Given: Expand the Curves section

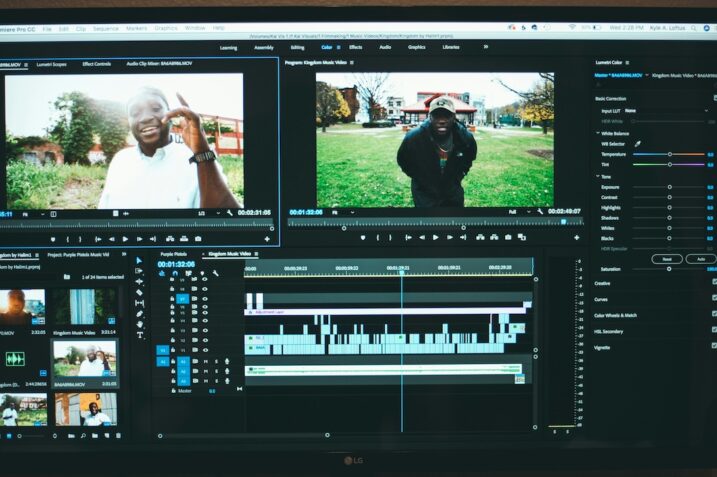Looking at the screenshot, I should (x=601, y=299).
